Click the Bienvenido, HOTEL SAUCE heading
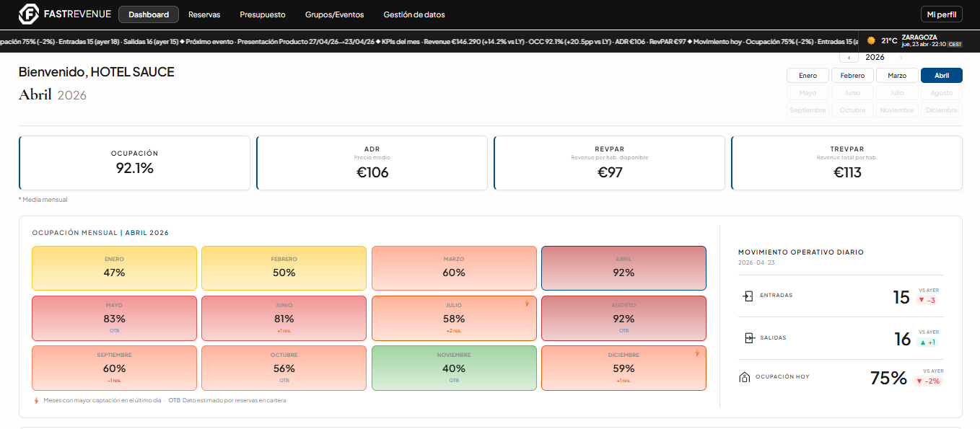This screenshot has width=980, height=429. point(97,72)
